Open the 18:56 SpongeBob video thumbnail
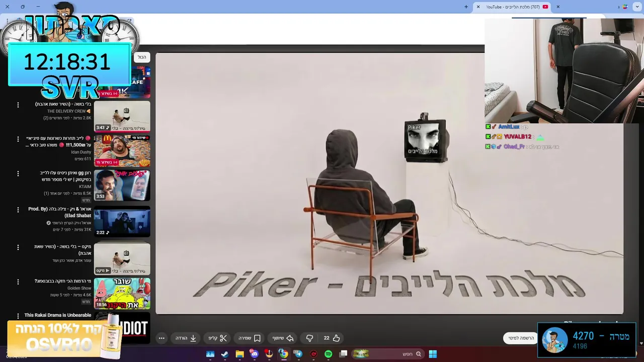 [122, 294]
